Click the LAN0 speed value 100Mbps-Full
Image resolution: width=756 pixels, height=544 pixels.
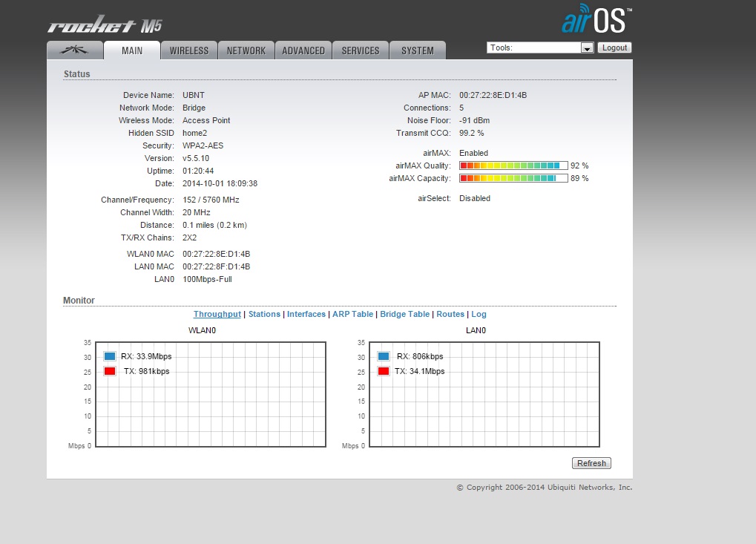(207, 279)
